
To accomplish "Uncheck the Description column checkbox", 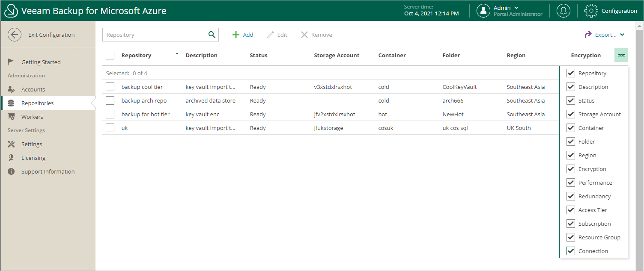I will [571, 87].
